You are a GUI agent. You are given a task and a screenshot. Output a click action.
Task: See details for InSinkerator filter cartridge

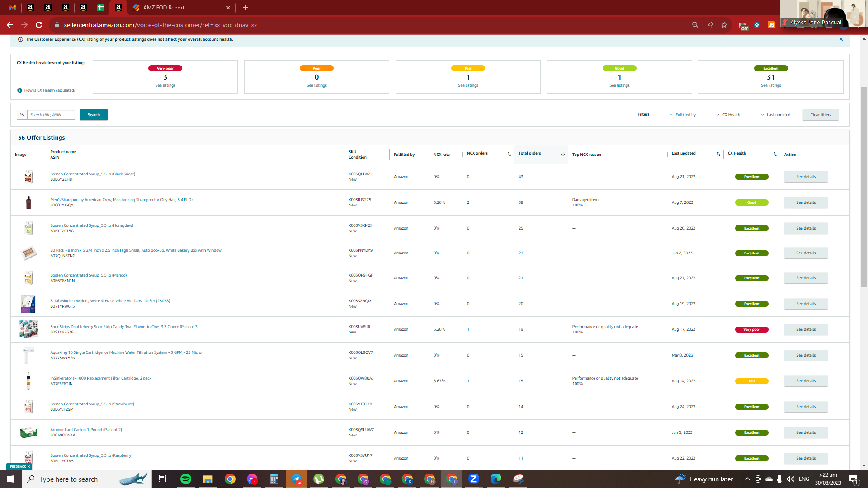(806, 381)
